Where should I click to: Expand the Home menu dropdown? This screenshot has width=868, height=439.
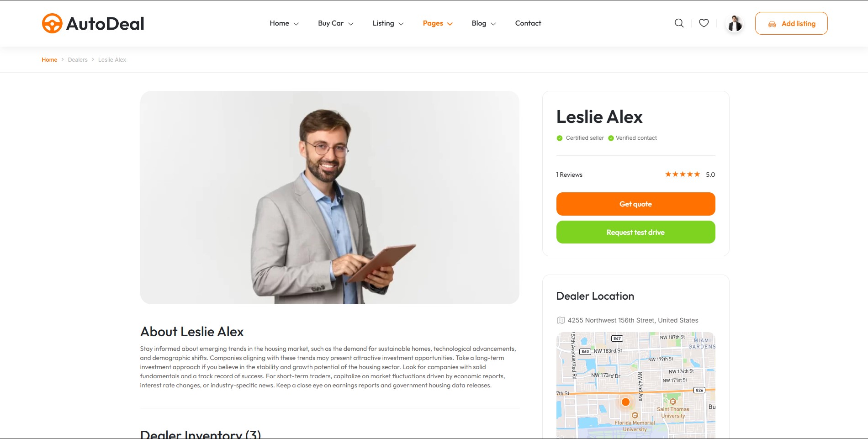[284, 23]
